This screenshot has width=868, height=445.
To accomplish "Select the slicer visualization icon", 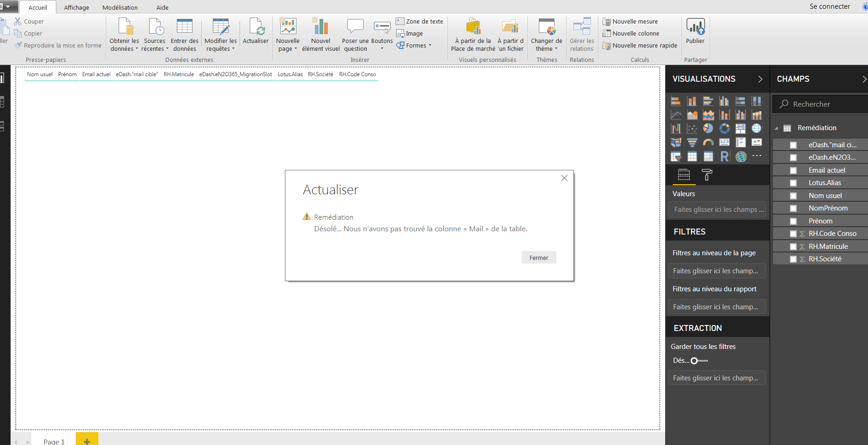I will (x=676, y=156).
